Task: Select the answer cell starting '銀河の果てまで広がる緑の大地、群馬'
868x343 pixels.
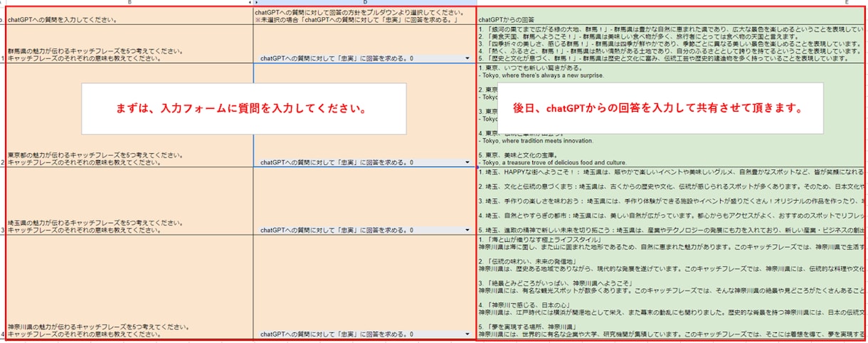Action: point(672,44)
